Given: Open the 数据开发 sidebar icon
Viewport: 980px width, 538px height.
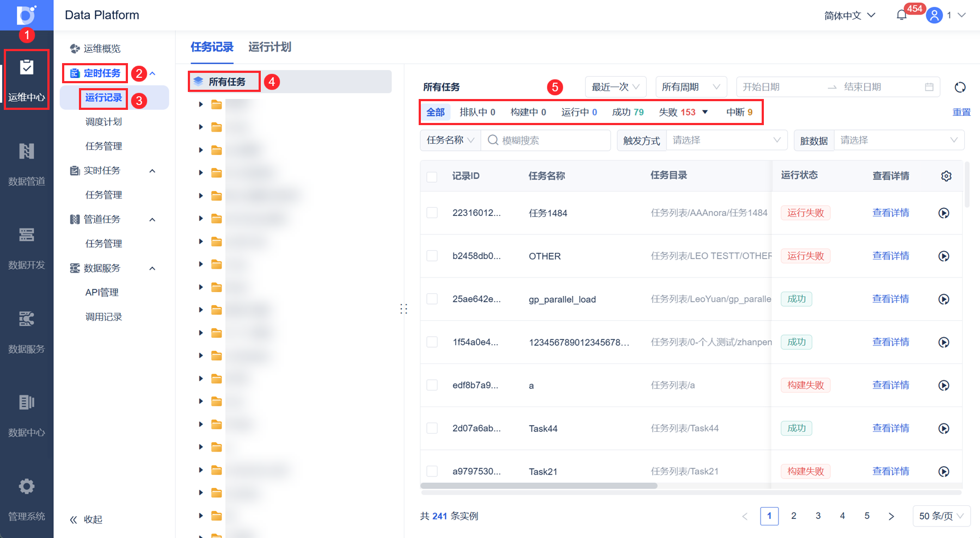Looking at the screenshot, I should coord(27,235).
